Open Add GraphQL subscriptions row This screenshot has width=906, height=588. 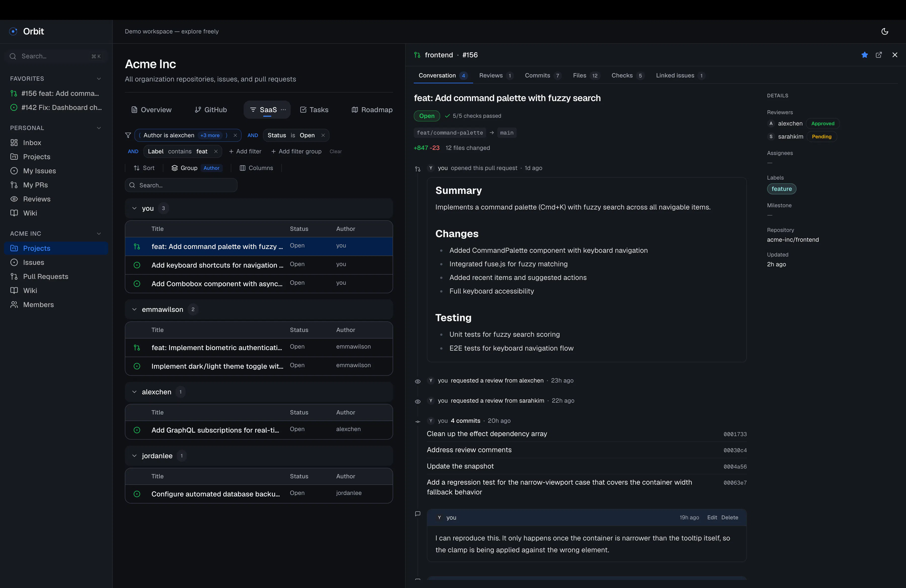(x=259, y=430)
